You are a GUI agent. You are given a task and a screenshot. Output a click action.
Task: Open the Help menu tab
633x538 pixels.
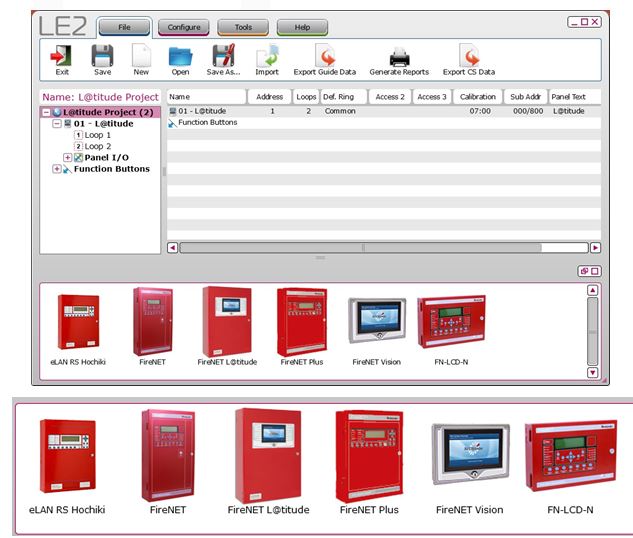coord(302,27)
